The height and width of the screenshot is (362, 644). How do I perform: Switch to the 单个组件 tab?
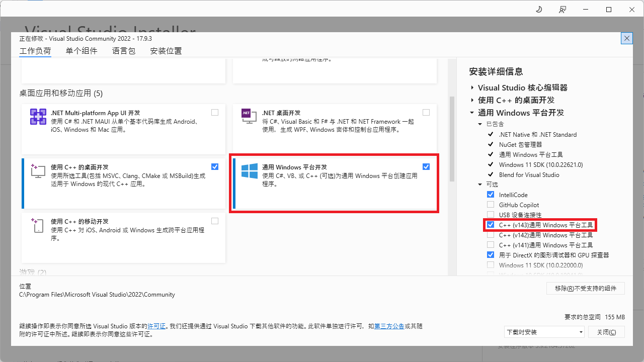[x=82, y=51]
